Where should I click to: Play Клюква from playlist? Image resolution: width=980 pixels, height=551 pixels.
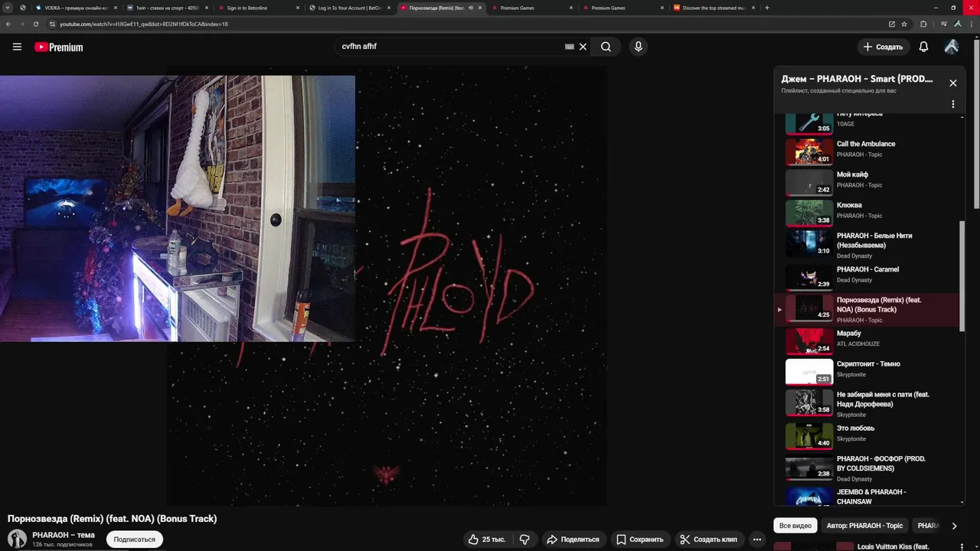coord(867,213)
